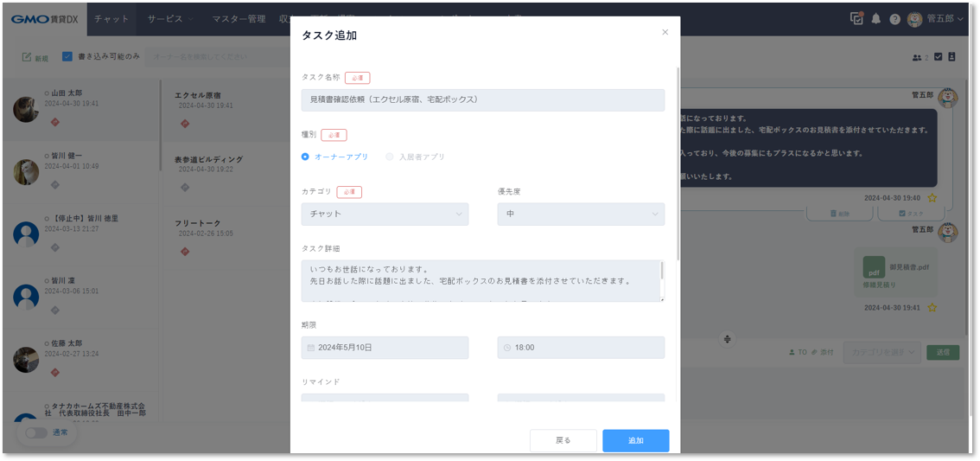
Task: Toggle the 通常 switch at bottom left
Action: point(36,432)
